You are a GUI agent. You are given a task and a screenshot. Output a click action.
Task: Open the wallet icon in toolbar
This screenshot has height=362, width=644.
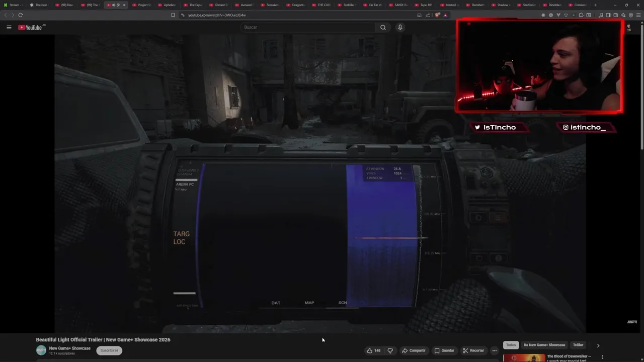[616, 15]
